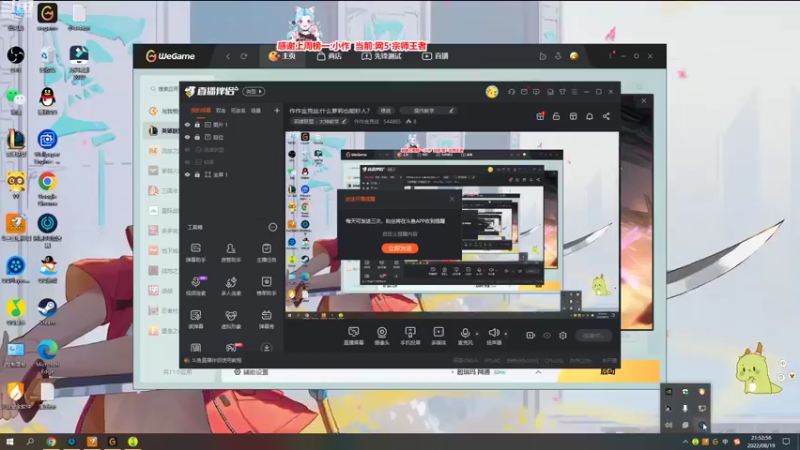This screenshot has height=450, width=800.
Task: Click the user avatar in the streaming app title bar
Action: click(x=492, y=92)
